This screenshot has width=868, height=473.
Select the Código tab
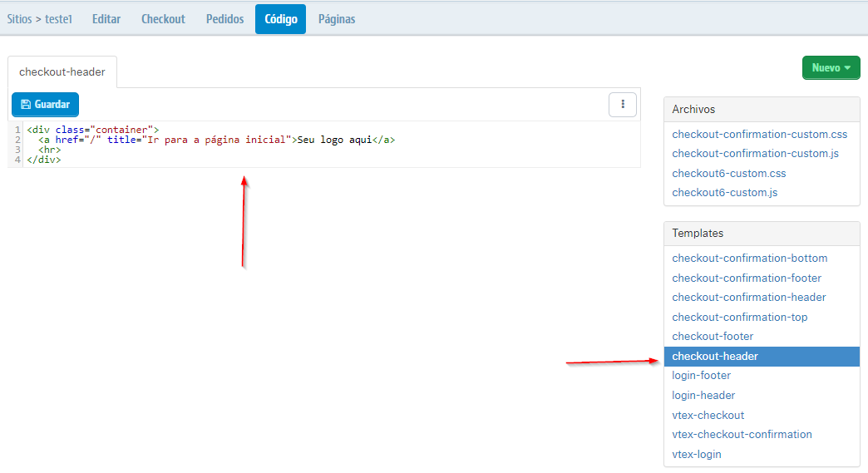(x=280, y=19)
